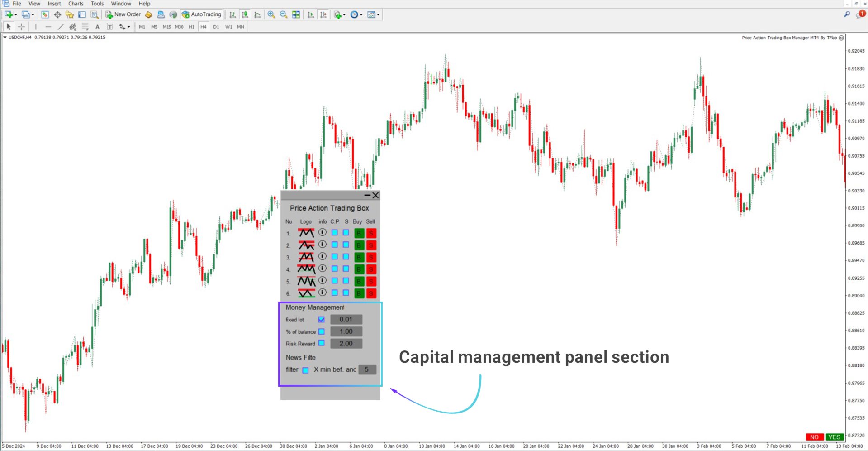Expand the periodicity clock dropdown
Image resolution: width=868 pixels, height=451 pixels.
[361, 14]
